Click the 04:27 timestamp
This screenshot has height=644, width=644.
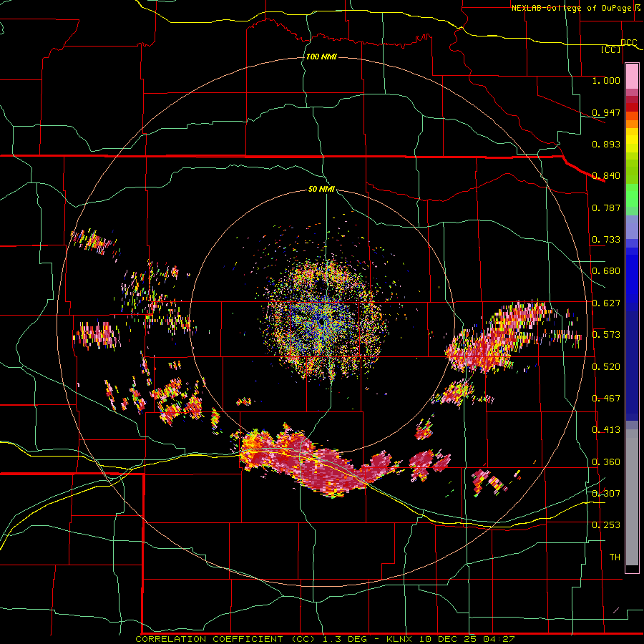point(498,639)
